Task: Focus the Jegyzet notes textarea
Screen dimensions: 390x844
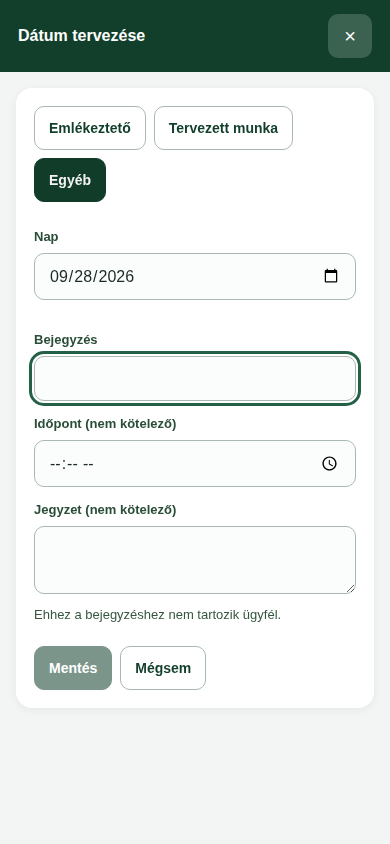Action: click(195, 560)
